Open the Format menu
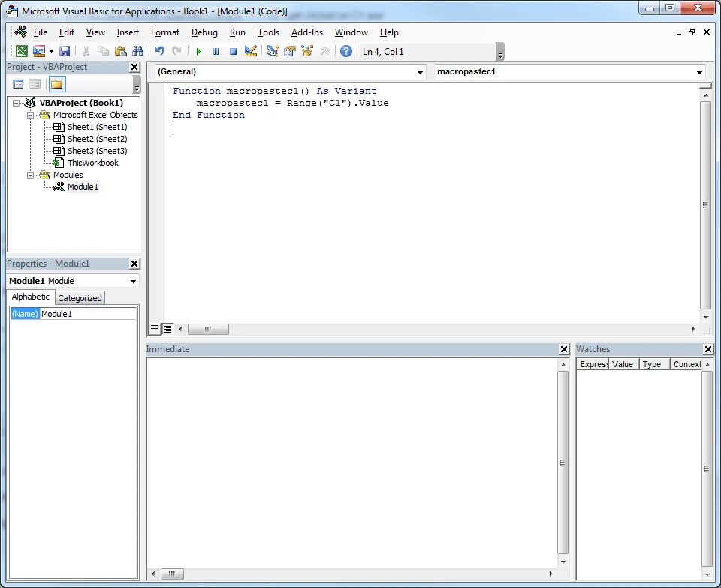Image resolution: width=721 pixels, height=588 pixels. point(165,32)
